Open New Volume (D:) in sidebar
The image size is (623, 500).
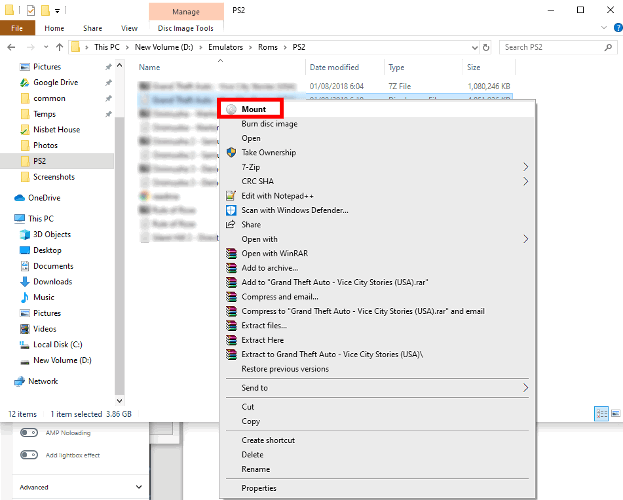click(x=62, y=360)
